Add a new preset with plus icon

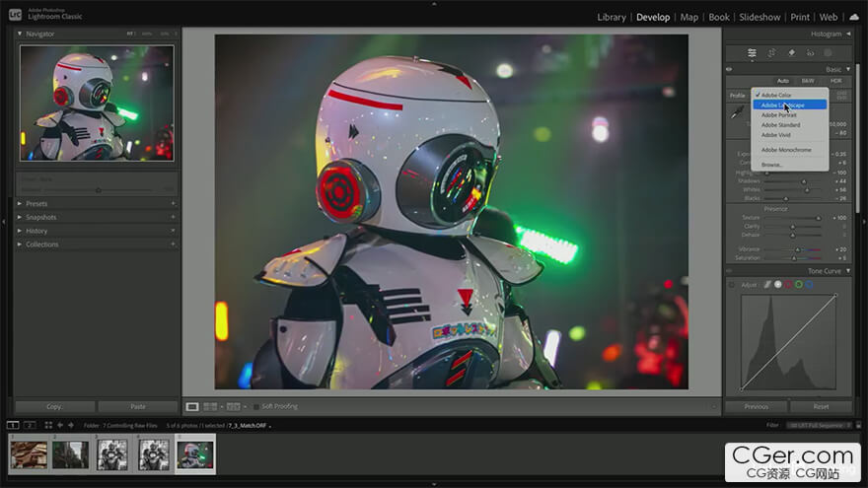click(173, 204)
